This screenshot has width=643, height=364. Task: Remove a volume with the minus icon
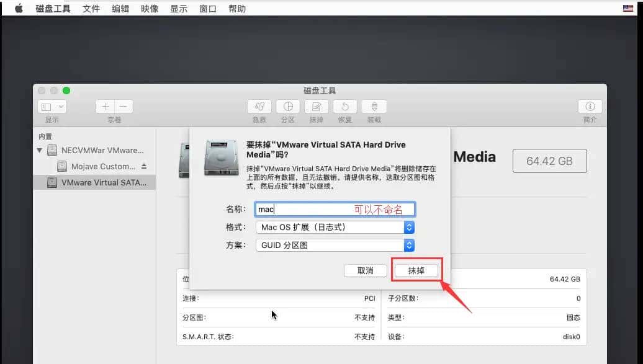coord(122,106)
